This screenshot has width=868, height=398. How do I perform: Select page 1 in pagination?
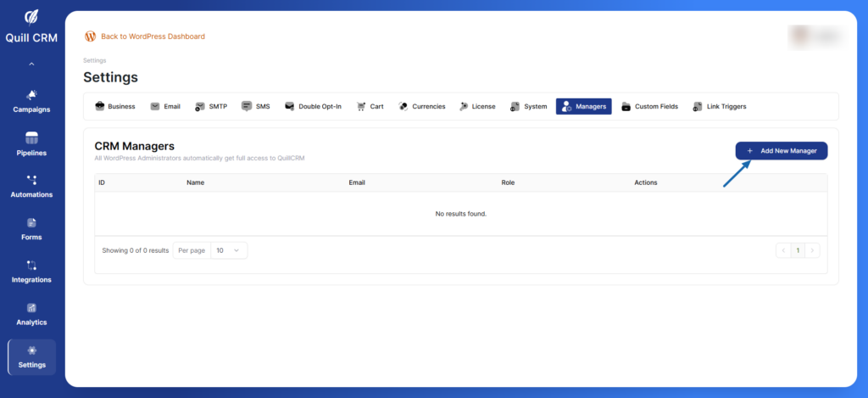(x=798, y=250)
